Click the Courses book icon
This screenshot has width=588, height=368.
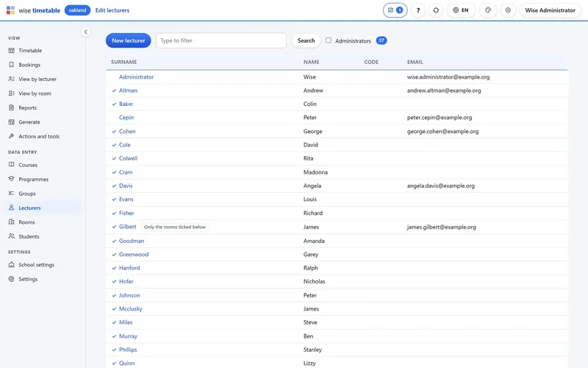click(x=11, y=165)
